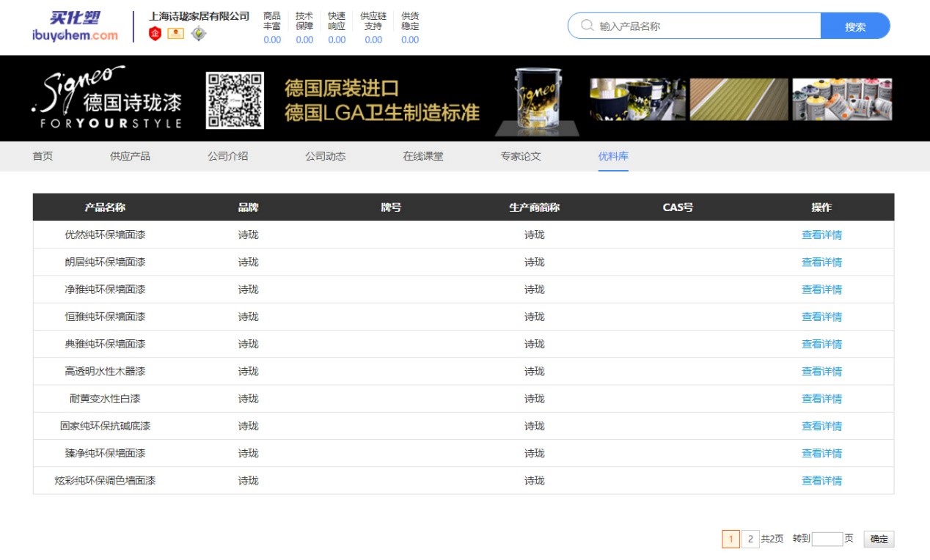This screenshot has width=930, height=560.
Task: Open the 在线课堂 tab
Action: [x=422, y=156]
